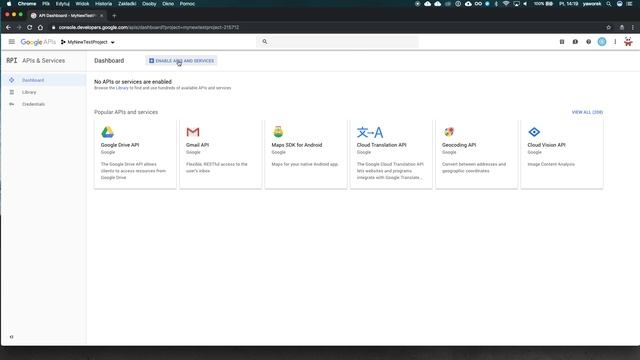Bookmark this page with star icon
Viewport: 640px width, 360px height.
(x=609, y=27)
